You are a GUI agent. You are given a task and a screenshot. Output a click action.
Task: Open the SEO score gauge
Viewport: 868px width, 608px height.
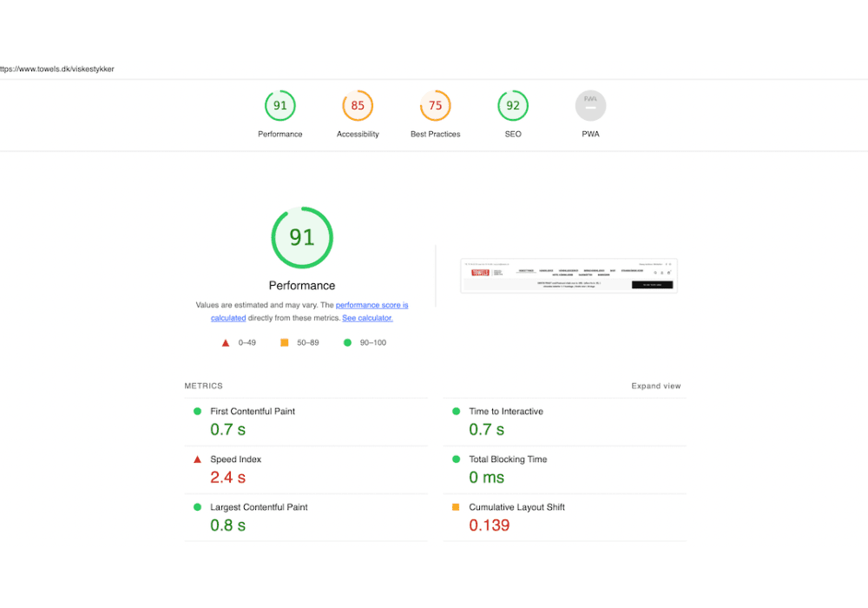point(512,105)
